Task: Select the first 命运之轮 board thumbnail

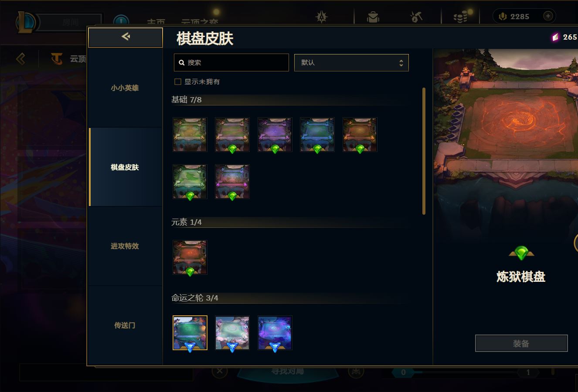Action: point(190,333)
